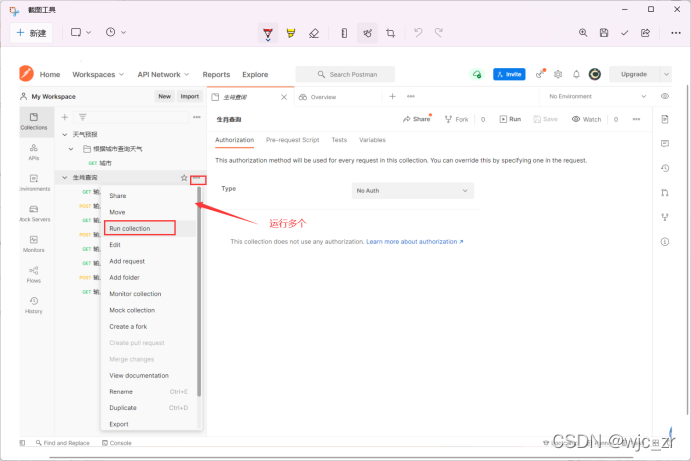Star the 生肖查询 collection

tap(184, 178)
